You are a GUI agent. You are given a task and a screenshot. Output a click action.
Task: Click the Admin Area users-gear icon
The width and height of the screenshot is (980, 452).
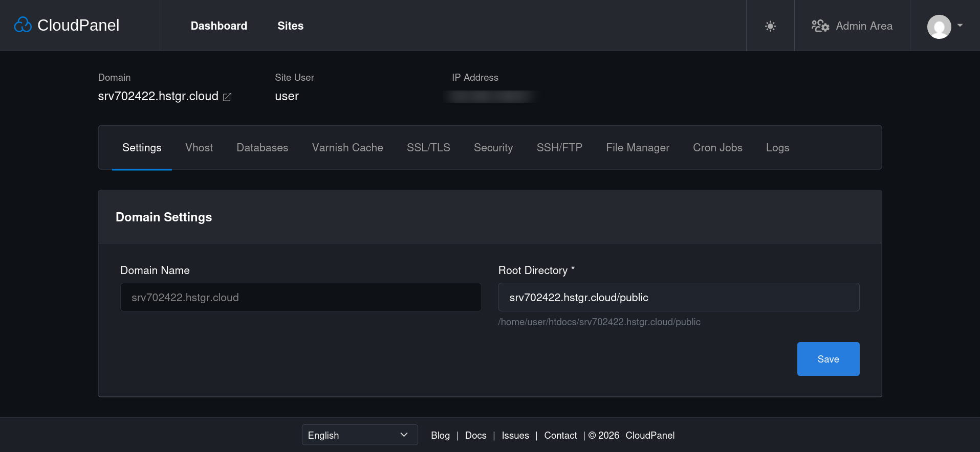coord(820,26)
